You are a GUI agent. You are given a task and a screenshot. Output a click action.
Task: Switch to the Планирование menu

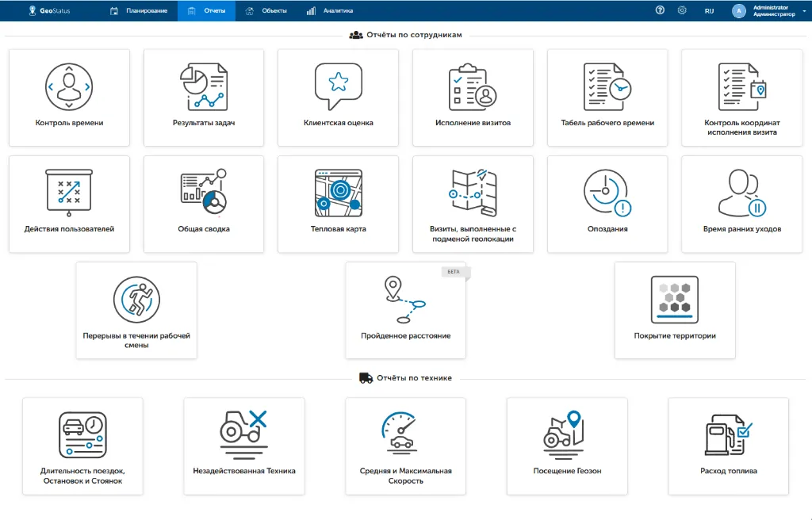click(140, 10)
